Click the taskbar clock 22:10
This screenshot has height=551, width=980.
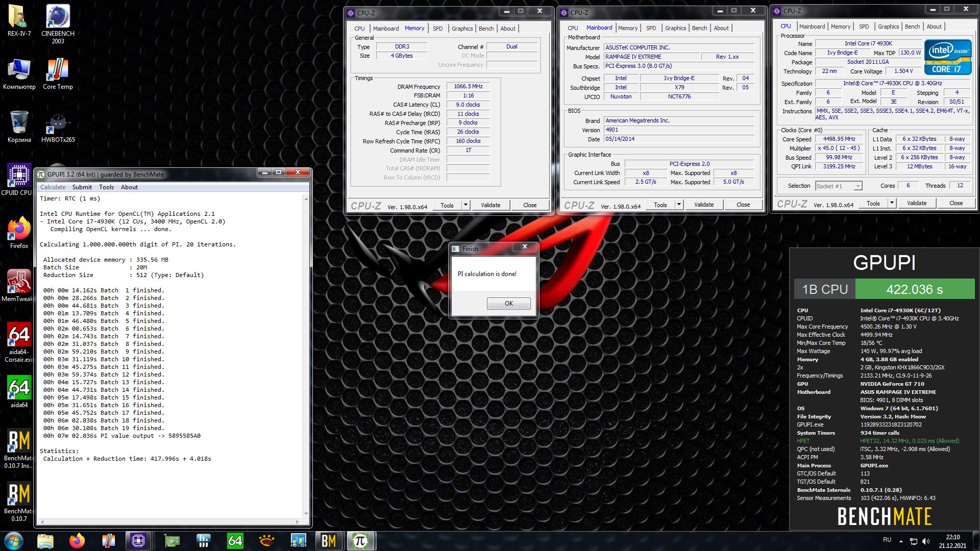(952, 541)
